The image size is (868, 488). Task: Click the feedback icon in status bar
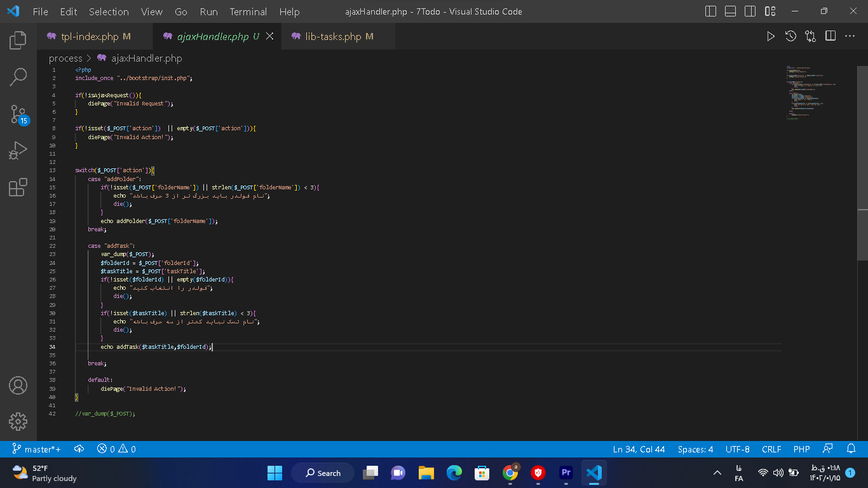[828, 449]
